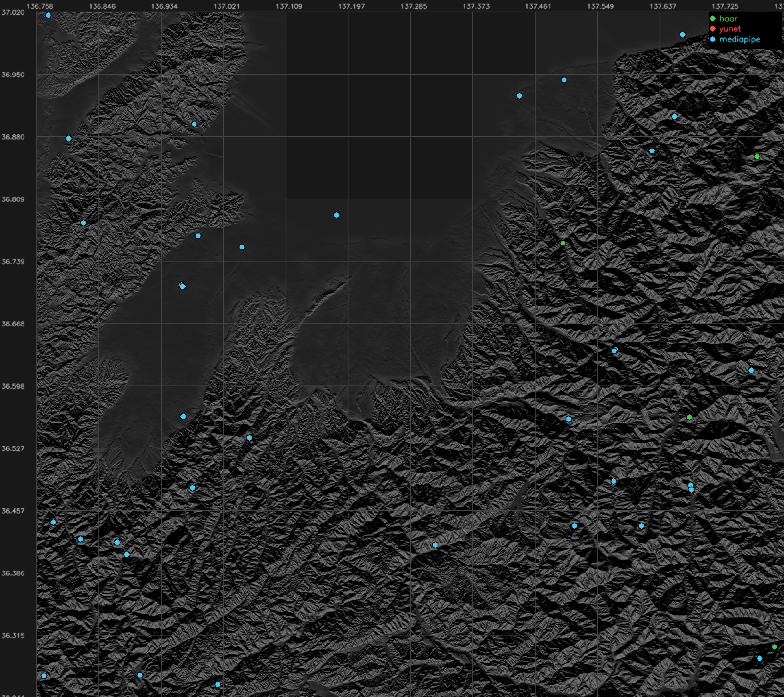
Task: Select the green haar point between 36.598 and 36.527 gridlines
Action: click(x=689, y=417)
